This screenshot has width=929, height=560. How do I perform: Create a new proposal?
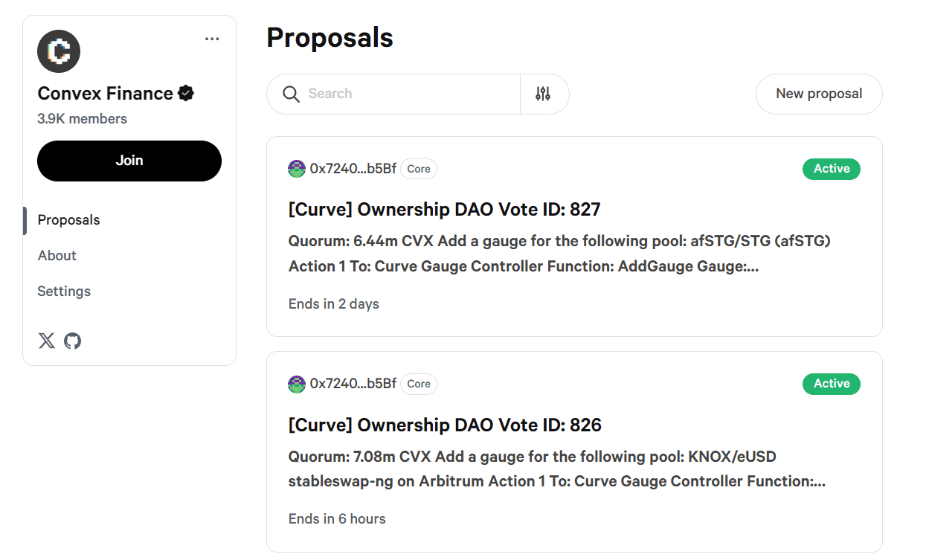819,94
